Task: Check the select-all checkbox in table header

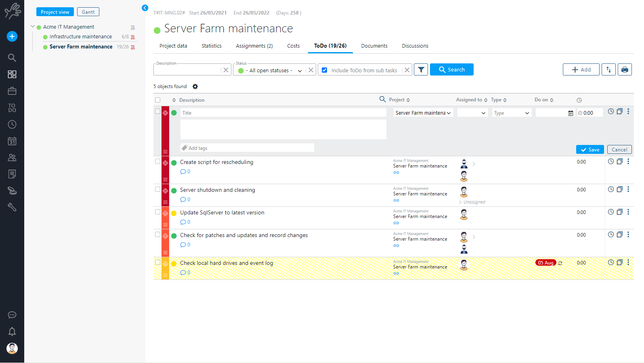Action: [157, 100]
